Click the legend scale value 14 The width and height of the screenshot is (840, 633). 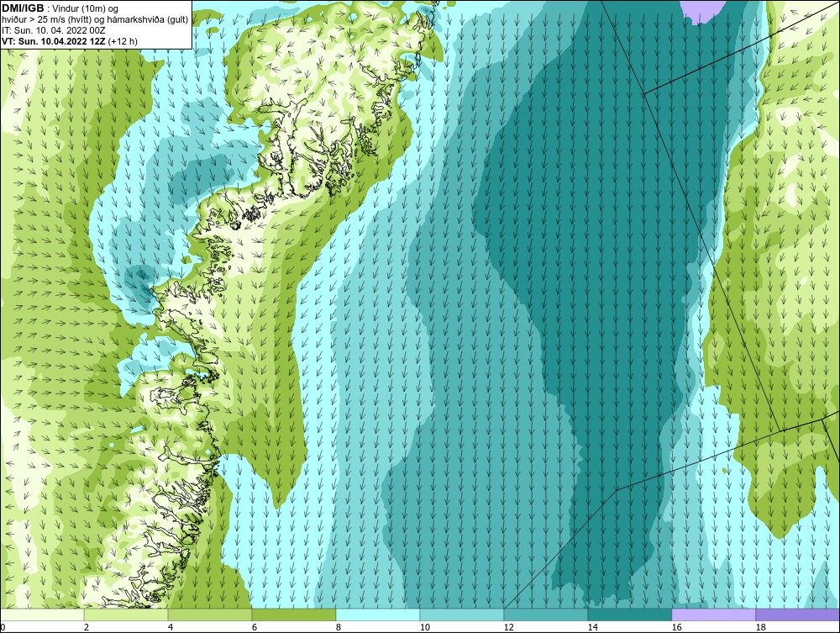[592, 627]
